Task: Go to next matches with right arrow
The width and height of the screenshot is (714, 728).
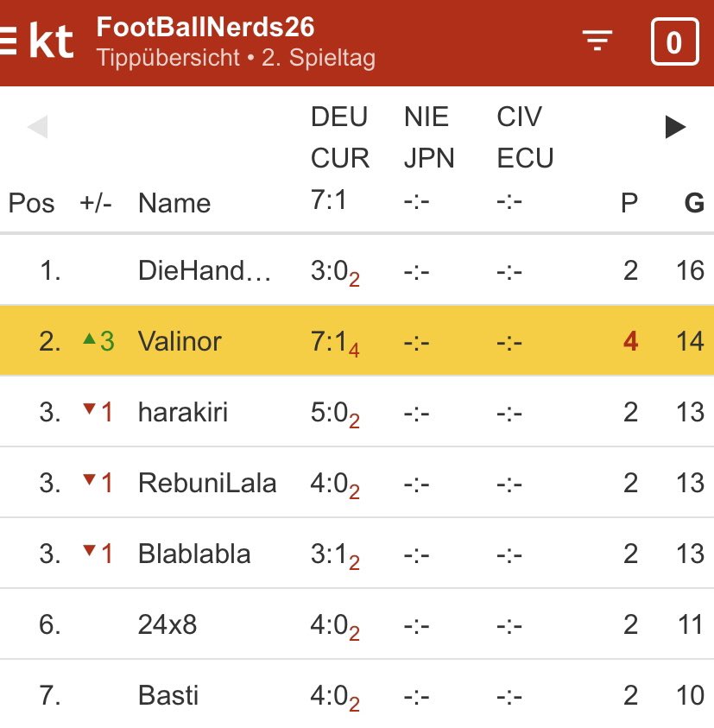Action: pos(675,127)
